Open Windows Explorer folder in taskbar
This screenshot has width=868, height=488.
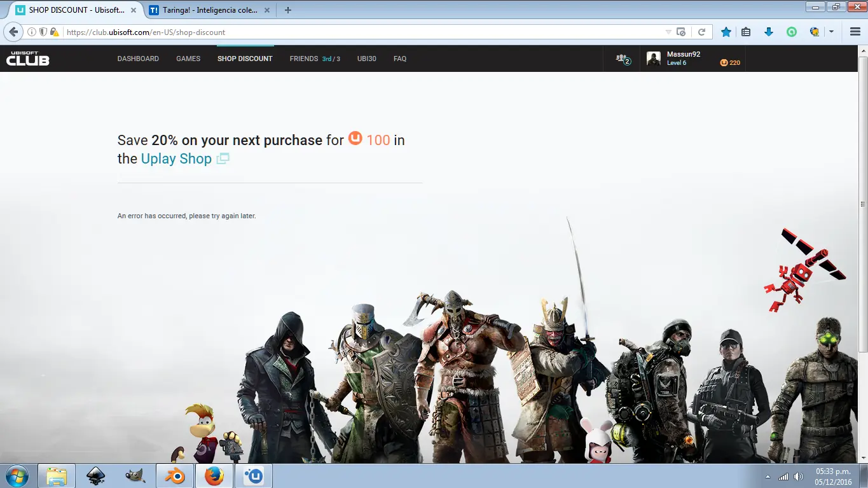(x=57, y=476)
